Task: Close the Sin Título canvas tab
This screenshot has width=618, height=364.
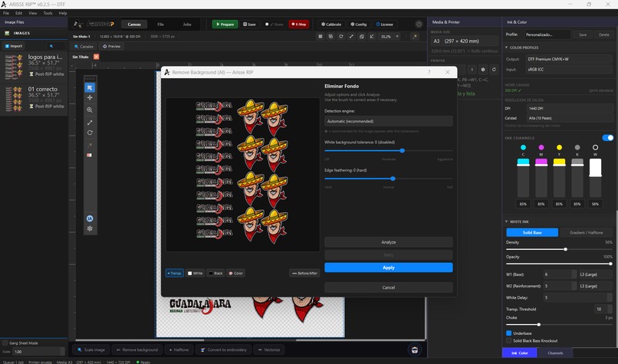Action: pos(96,57)
